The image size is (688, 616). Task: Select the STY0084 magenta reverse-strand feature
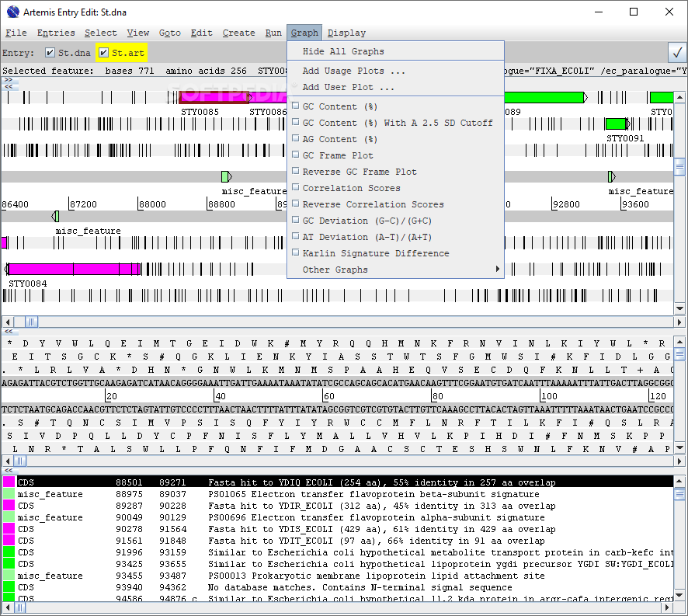[x=74, y=269]
